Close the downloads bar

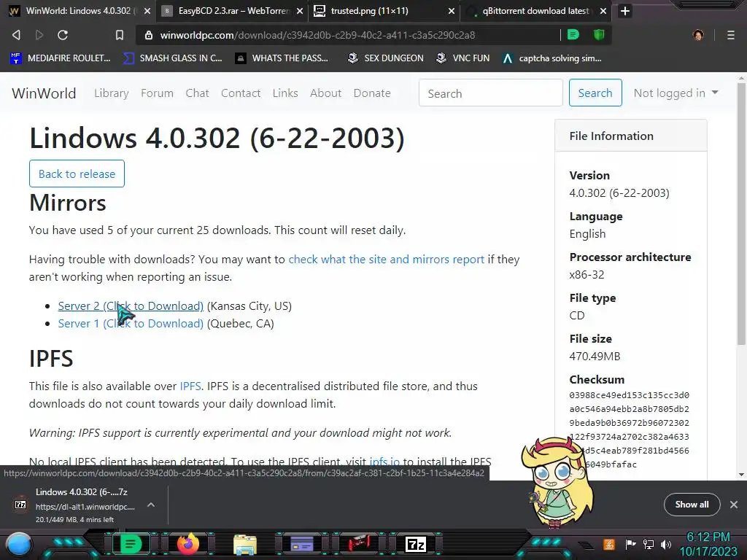(x=734, y=505)
